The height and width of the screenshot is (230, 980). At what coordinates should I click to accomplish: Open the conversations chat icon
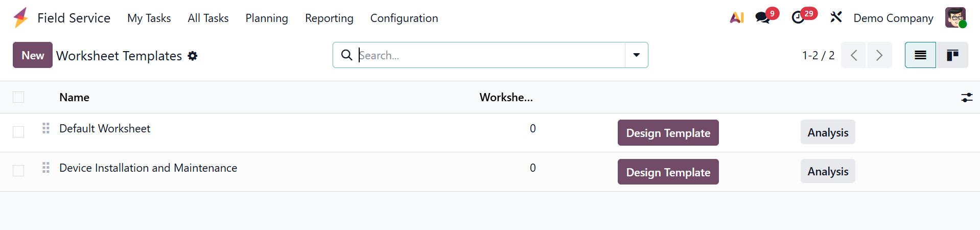pyautogui.click(x=763, y=18)
